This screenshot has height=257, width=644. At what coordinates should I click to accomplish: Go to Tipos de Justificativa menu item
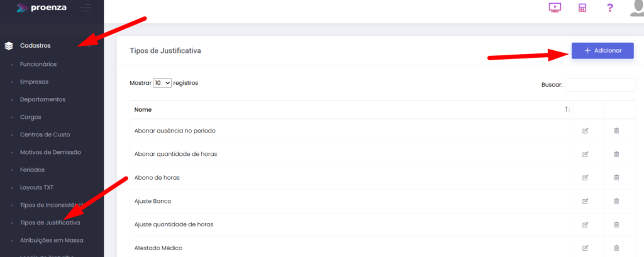pos(50,222)
